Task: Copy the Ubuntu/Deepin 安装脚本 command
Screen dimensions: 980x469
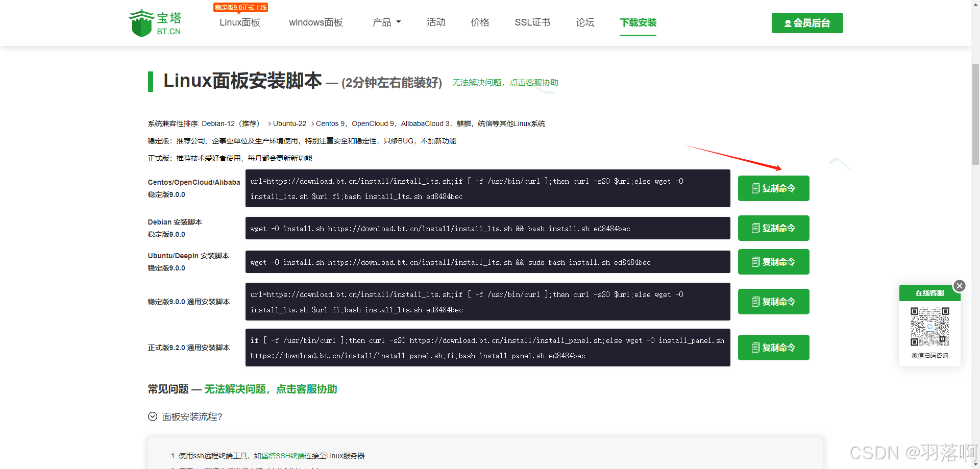Action: pos(773,262)
